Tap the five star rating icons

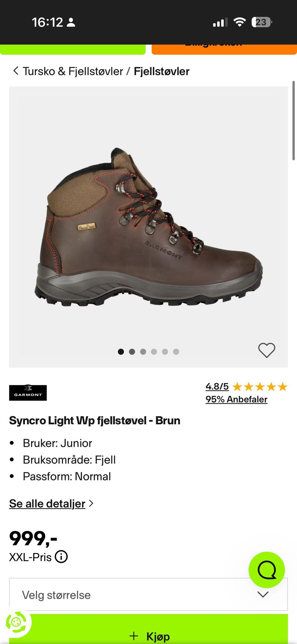tap(260, 387)
